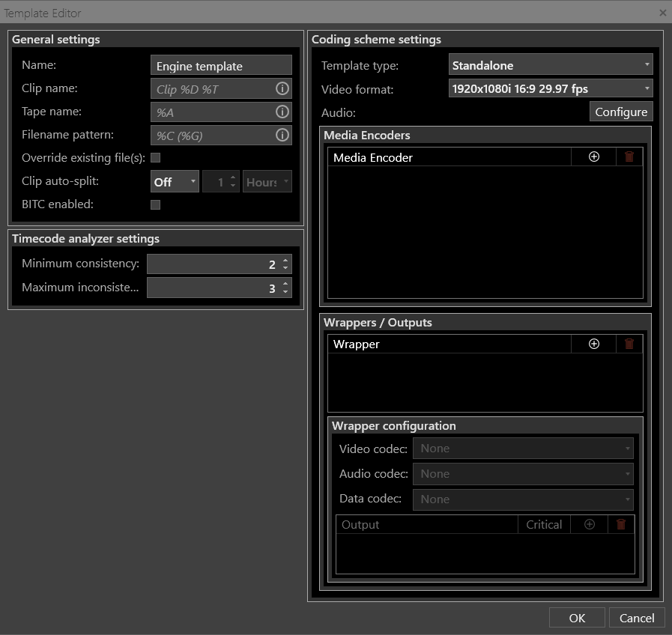Click the Tape name info icon
This screenshot has height=635, width=672.
pos(282,112)
